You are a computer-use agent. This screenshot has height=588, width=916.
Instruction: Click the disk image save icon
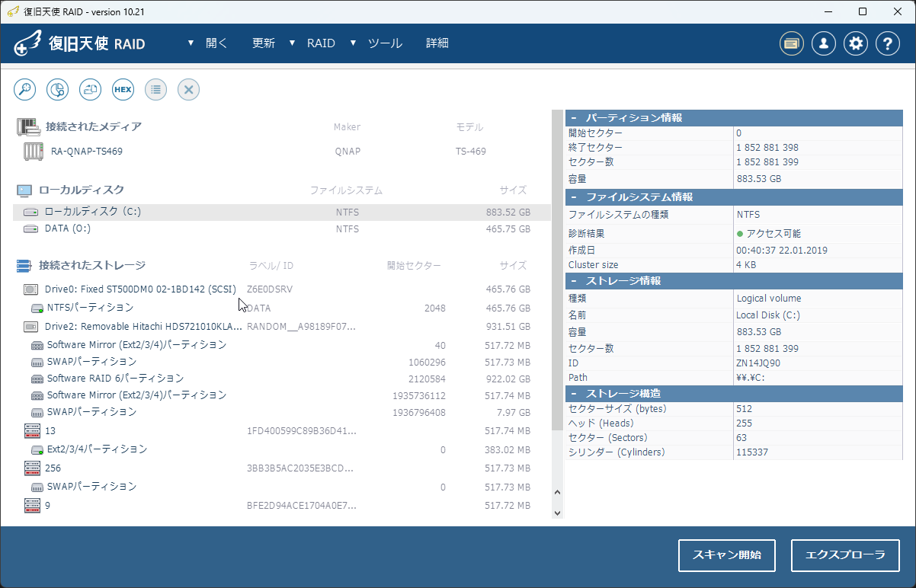(91, 89)
